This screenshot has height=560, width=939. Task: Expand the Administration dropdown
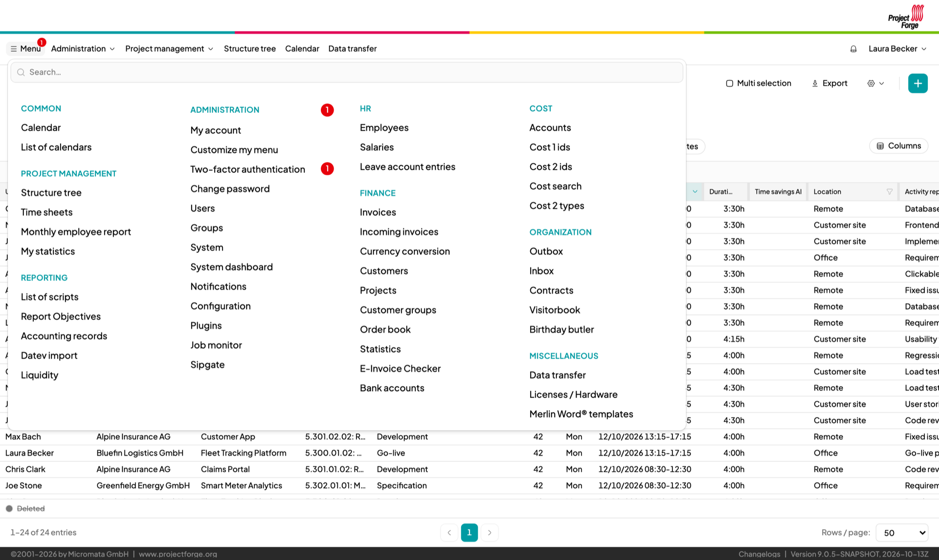coord(83,49)
